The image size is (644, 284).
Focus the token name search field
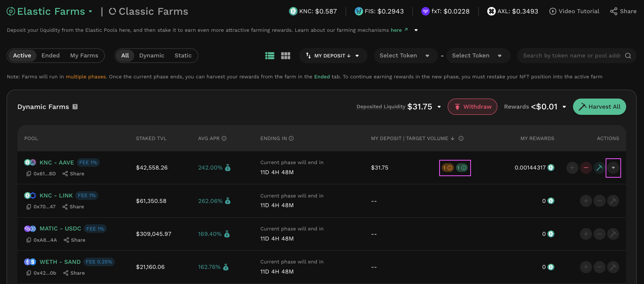pyautogui.click(x=571, y=55)
